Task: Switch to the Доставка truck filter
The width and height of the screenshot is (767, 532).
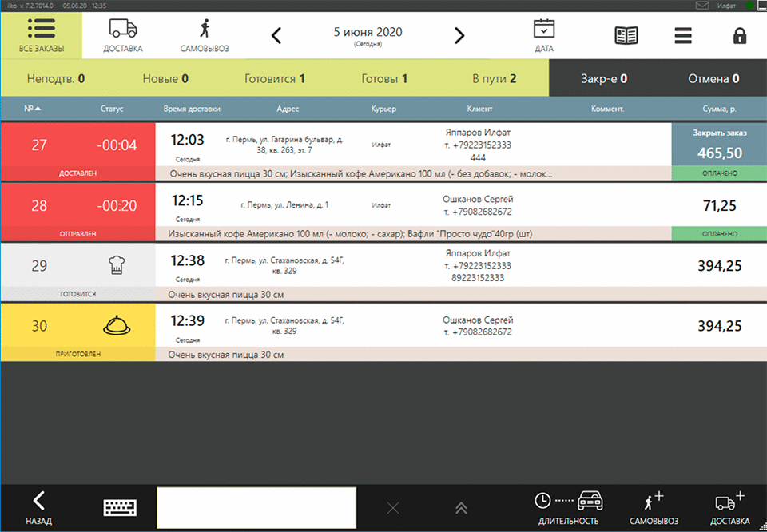Action: (122, 36)
